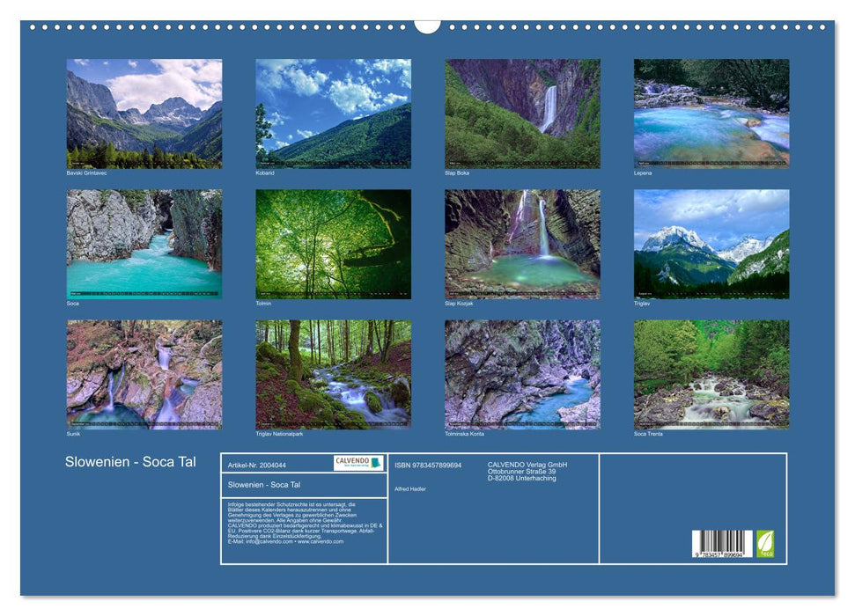855x616 pixels.
Task: Click the info@calvendo.com email address
Action: click(268, 540)
